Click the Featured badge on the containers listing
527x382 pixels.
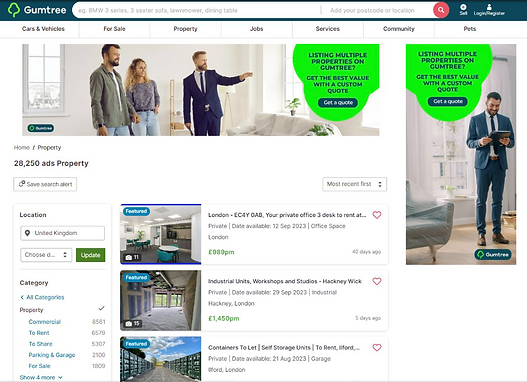point(136,343)
